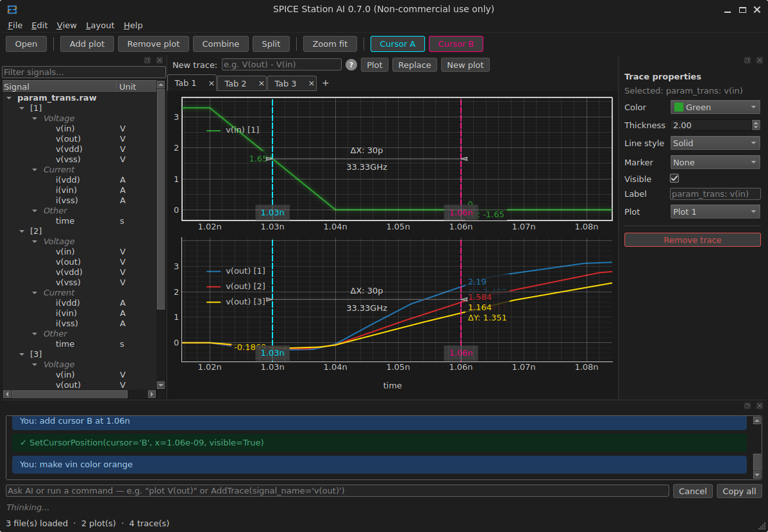The height and width of the screenshot is (532, 768).
Task: Open the File menu
Action: 15,26
